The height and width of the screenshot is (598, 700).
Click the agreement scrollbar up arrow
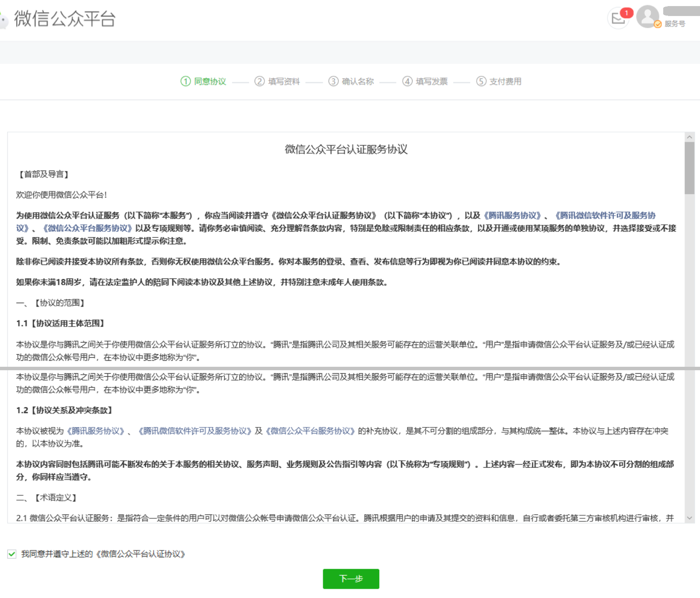(690, 137)
